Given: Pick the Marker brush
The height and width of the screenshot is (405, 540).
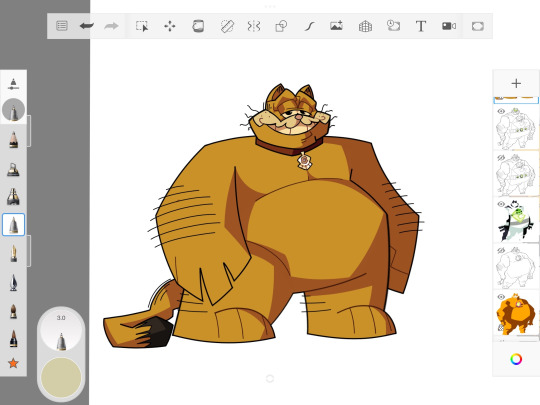Looking at the screenshot, I should pyautogui.click(x=13, y=197).
